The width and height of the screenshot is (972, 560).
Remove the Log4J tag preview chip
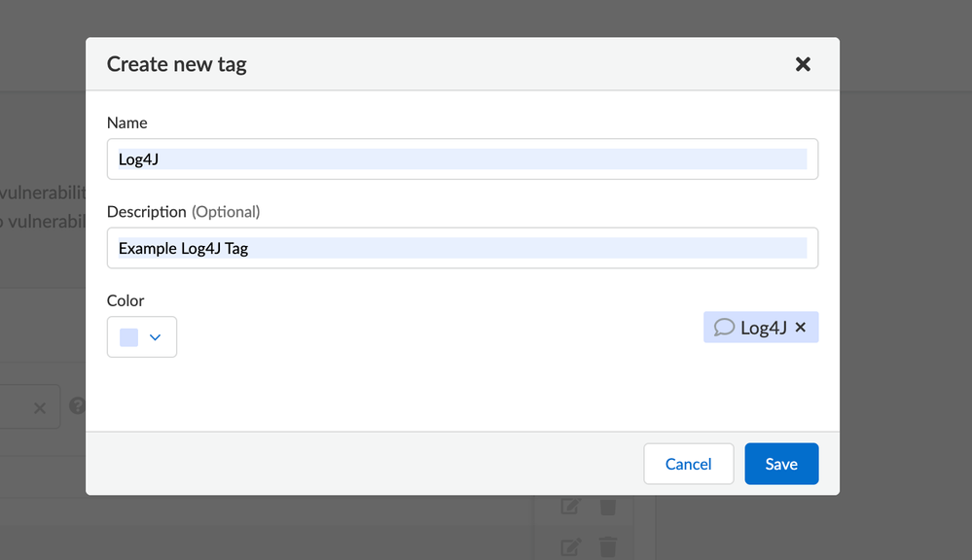pos(801,328)
